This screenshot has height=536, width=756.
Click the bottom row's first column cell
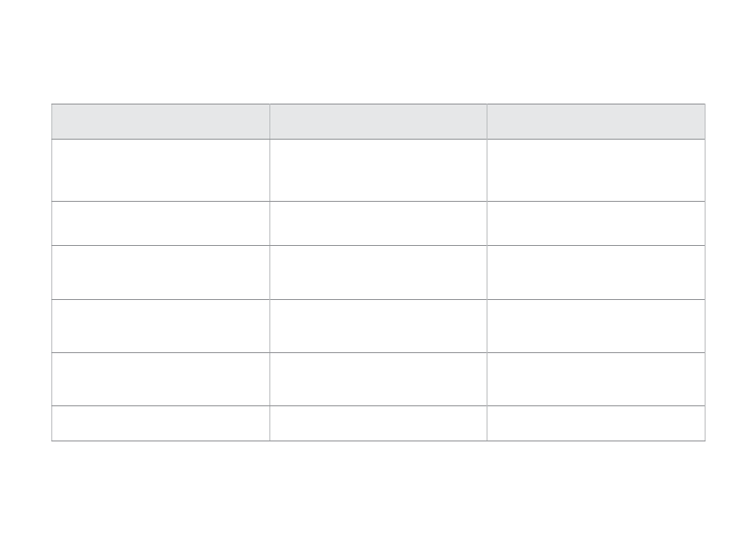click(x=160, y=423)
